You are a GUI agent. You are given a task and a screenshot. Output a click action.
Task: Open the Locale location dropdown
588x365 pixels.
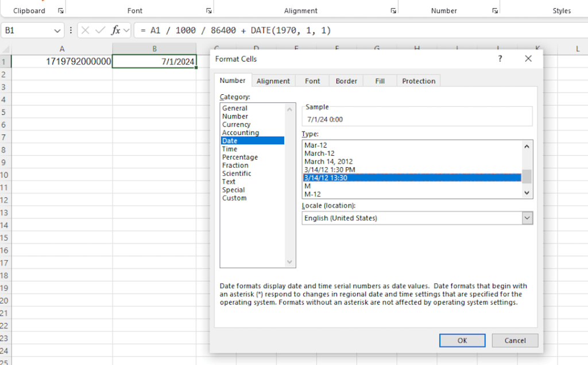527,218
